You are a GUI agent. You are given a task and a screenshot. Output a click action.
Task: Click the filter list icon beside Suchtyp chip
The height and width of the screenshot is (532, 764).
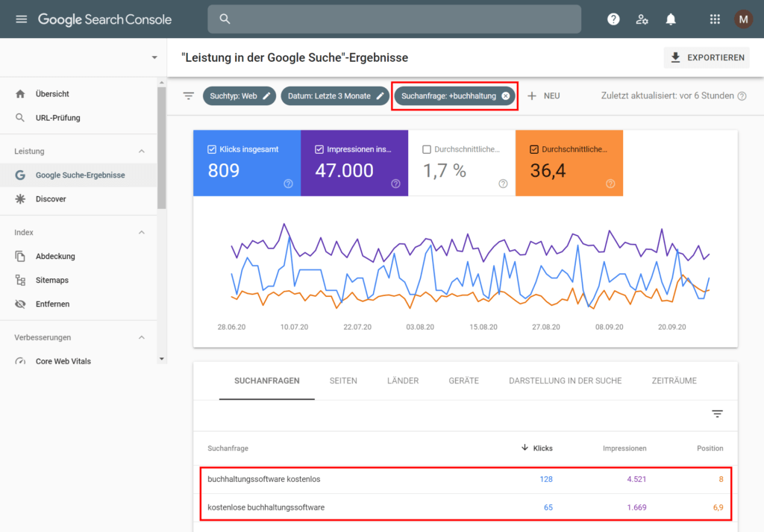click(x=189, y=96)
